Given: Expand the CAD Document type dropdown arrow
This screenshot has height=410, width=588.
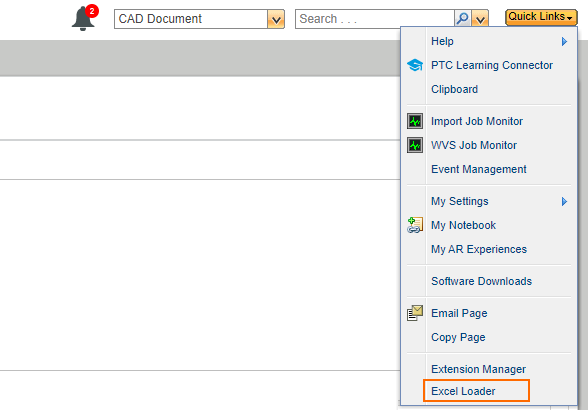Looking at the screenshot, I should (x=276, y=19).
